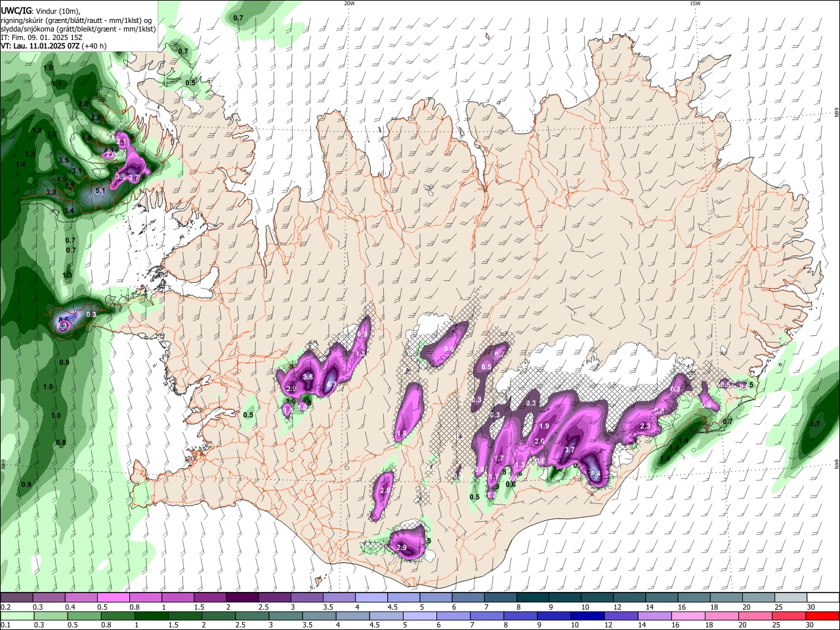Viewport: 840px width, 630px height.
Task: Click the pale gray snow swatch between 25 and 30
Action: point(791,598)
